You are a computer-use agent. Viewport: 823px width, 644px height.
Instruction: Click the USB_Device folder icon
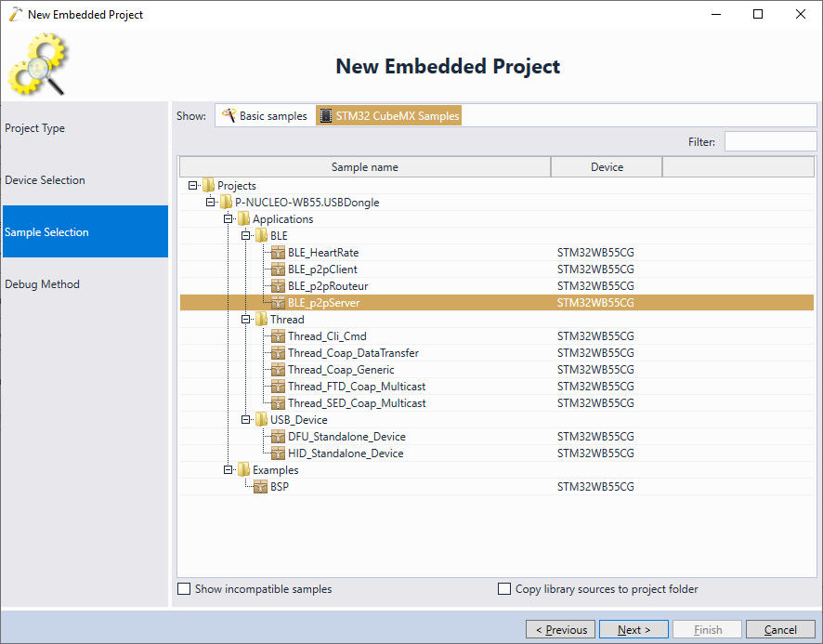261,420
